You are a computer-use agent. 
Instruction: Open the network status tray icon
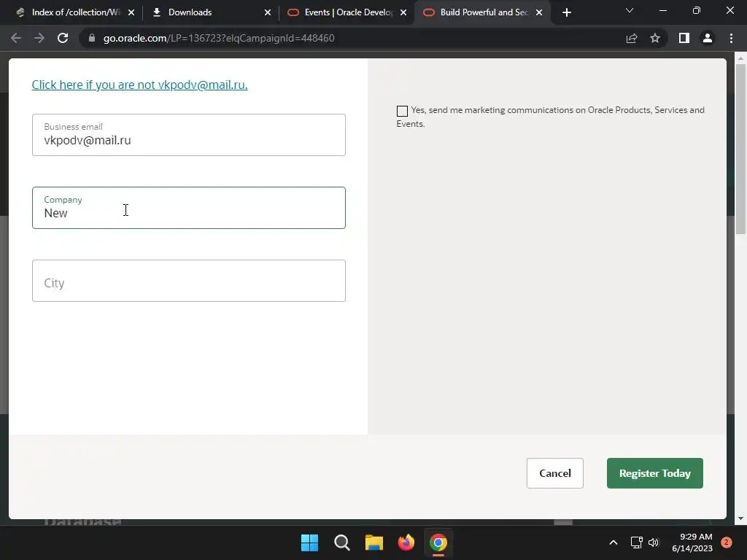(x=636, y=542)
